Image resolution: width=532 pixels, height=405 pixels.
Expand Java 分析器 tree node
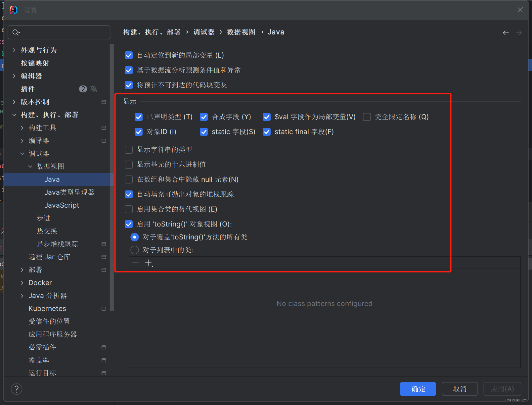tap(22, 296)
